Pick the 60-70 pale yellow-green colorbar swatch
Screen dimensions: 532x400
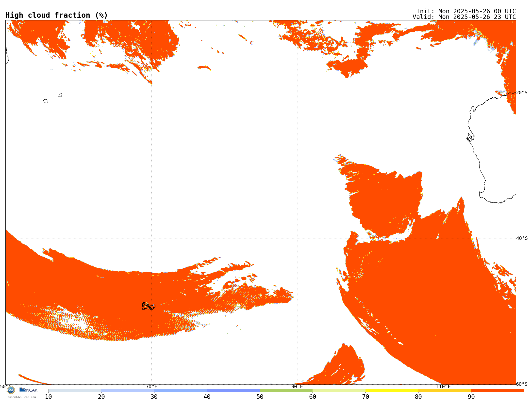click(339, 391)
